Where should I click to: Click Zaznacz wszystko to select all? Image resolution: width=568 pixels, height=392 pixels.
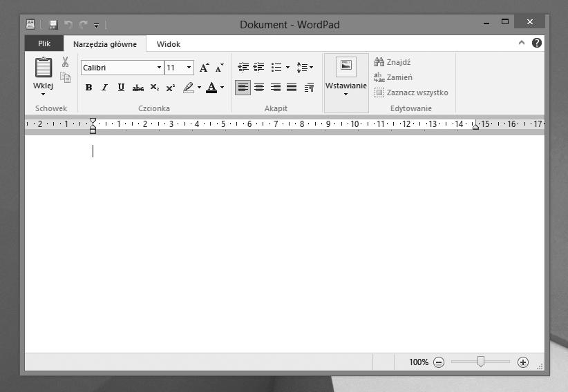coord(411,92)
